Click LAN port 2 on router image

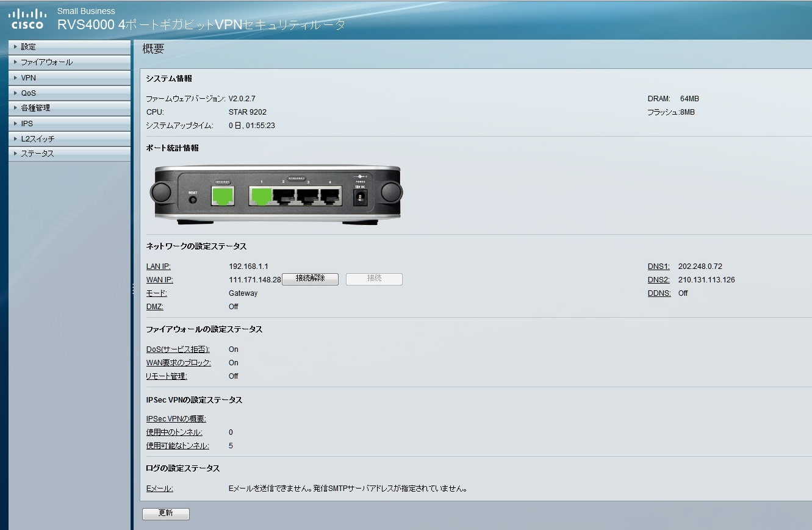(285, 196)
